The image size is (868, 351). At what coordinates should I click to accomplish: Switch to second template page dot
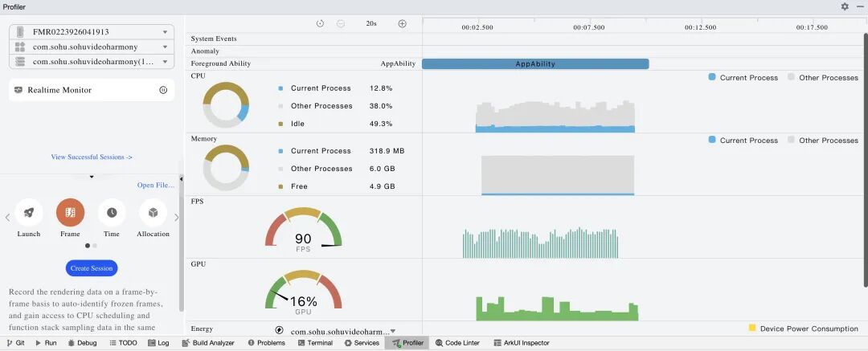(x=95, y=245)
